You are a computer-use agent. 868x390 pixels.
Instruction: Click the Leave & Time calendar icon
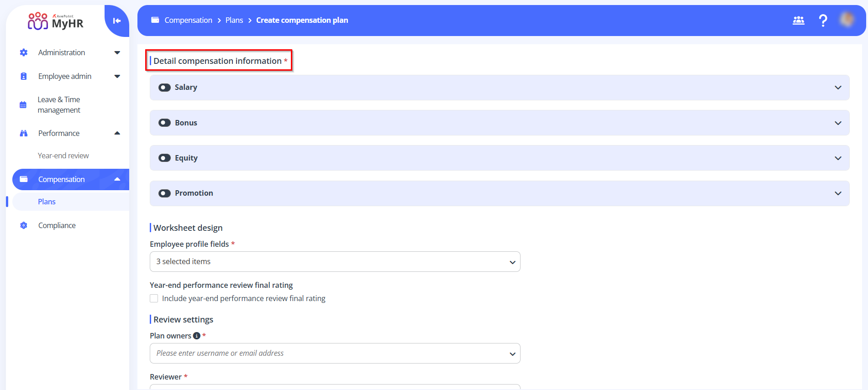[23, 105]
